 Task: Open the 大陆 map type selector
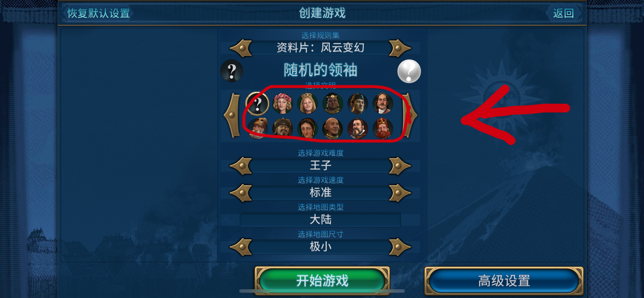(320, 220)
